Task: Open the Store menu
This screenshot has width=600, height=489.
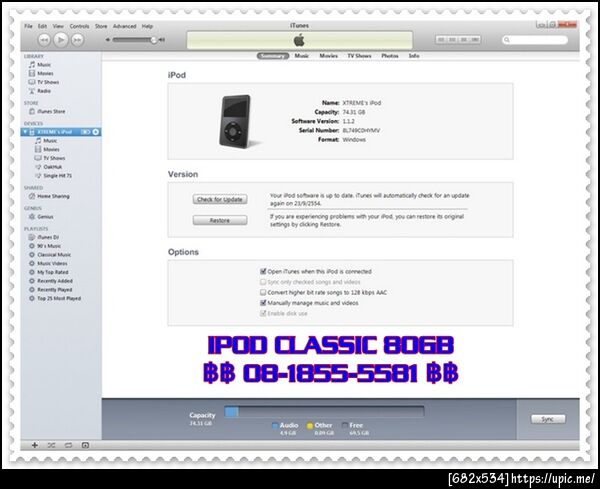Action: coord(101,26)
